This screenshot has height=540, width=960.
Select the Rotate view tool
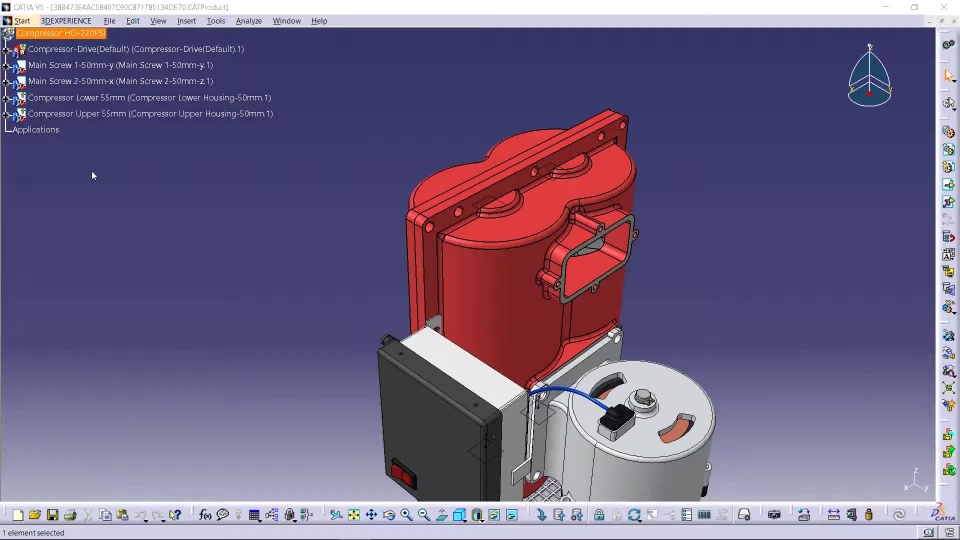(x=389, y=515)
